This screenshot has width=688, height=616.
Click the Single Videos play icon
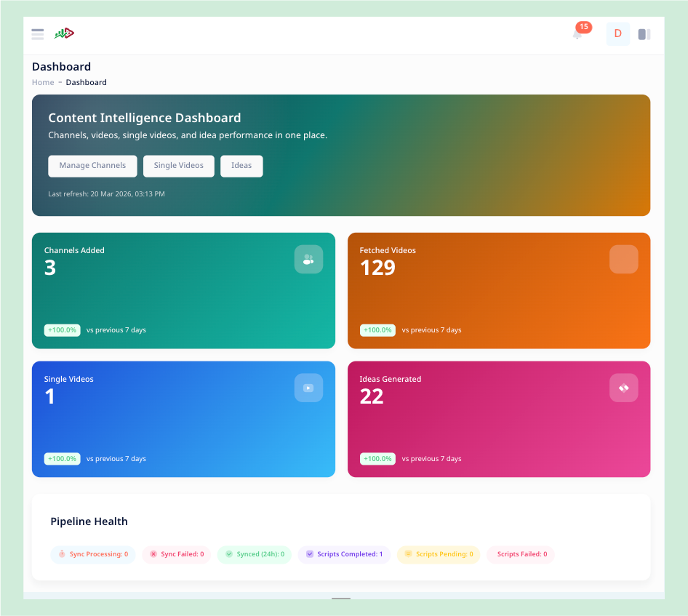[308, 388]
